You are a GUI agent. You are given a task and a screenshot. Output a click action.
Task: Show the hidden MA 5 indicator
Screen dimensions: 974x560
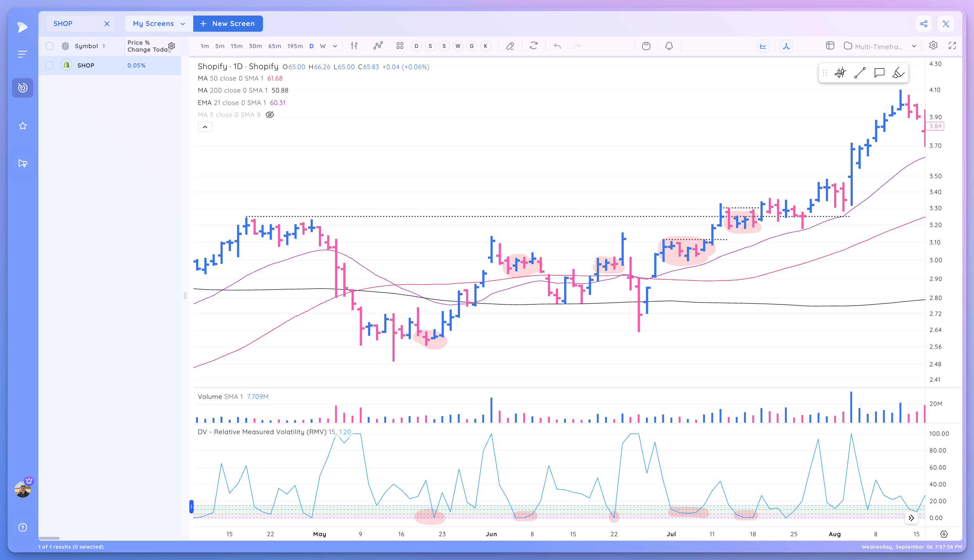point(269,114)
